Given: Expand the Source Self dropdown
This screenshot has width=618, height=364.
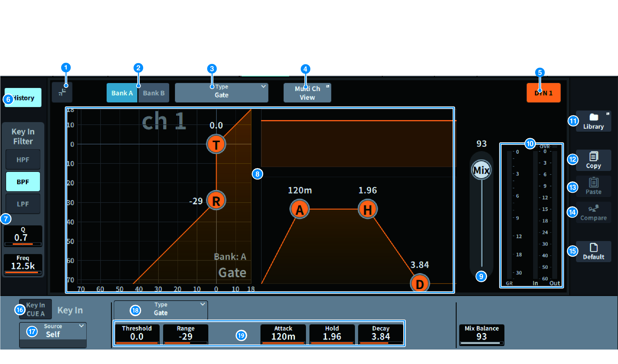Looking at the screenshot, I should [53, 331].
